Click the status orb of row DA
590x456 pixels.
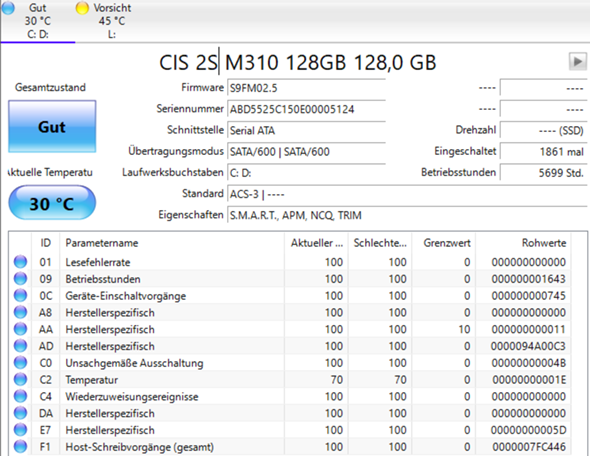[x=20, y=413]
